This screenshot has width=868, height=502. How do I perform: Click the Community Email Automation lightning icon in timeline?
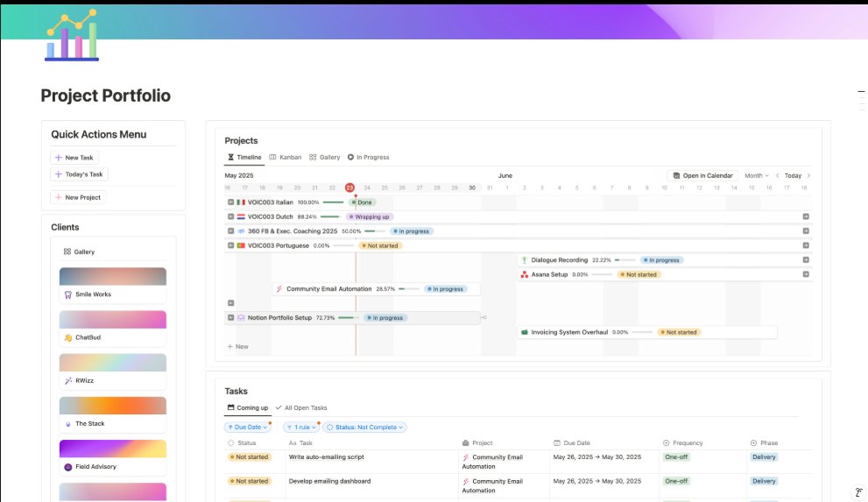(279, 289)
